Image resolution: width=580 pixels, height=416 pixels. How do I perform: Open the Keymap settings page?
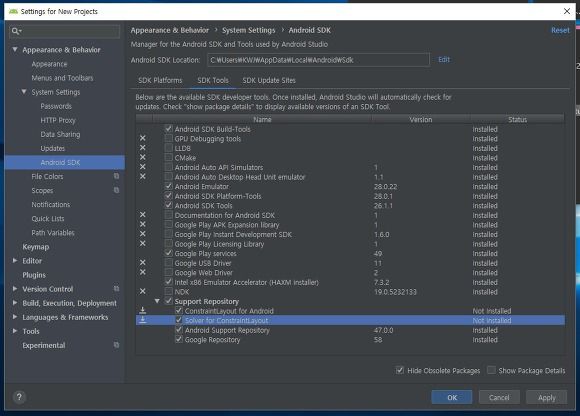pyautogui.click(x=36, y=247)
